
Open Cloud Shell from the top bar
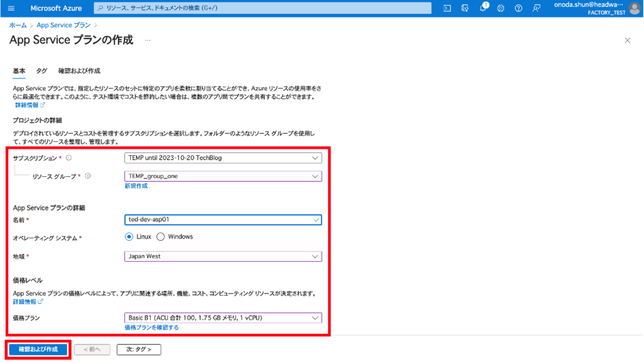click(447, 8)
